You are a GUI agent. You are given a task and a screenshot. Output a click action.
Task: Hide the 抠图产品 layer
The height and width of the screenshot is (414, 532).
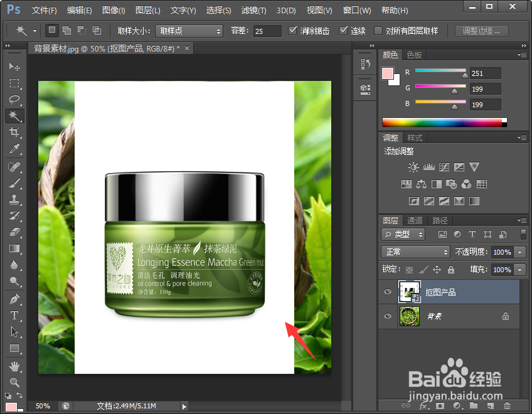[x=388, y=292]
